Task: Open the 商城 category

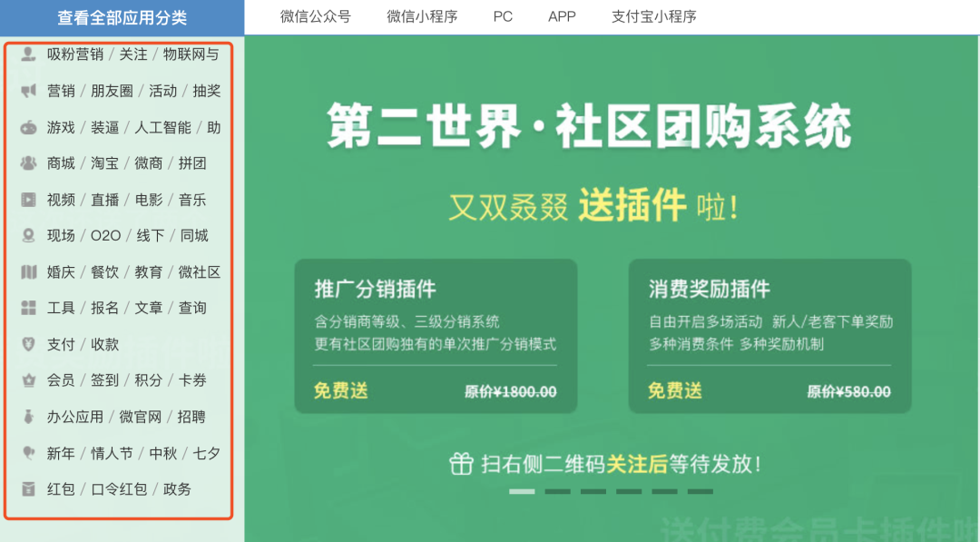Action: pos(62,163)
